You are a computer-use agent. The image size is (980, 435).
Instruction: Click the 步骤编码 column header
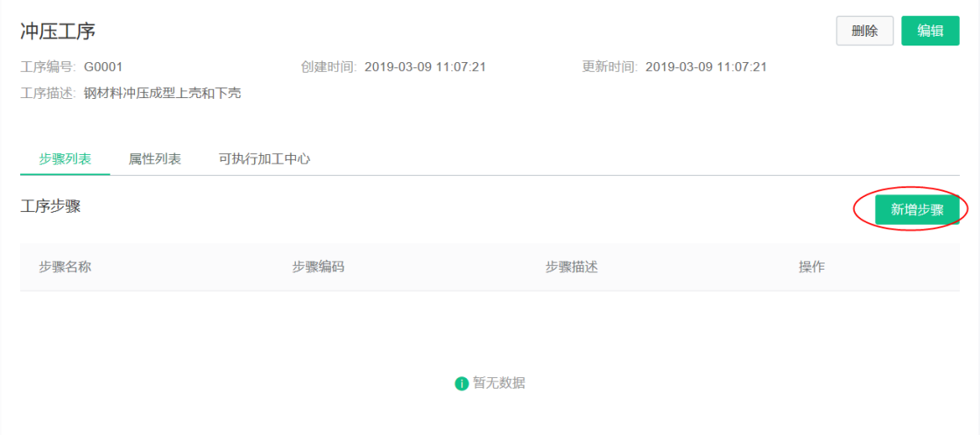coord(318,267)
